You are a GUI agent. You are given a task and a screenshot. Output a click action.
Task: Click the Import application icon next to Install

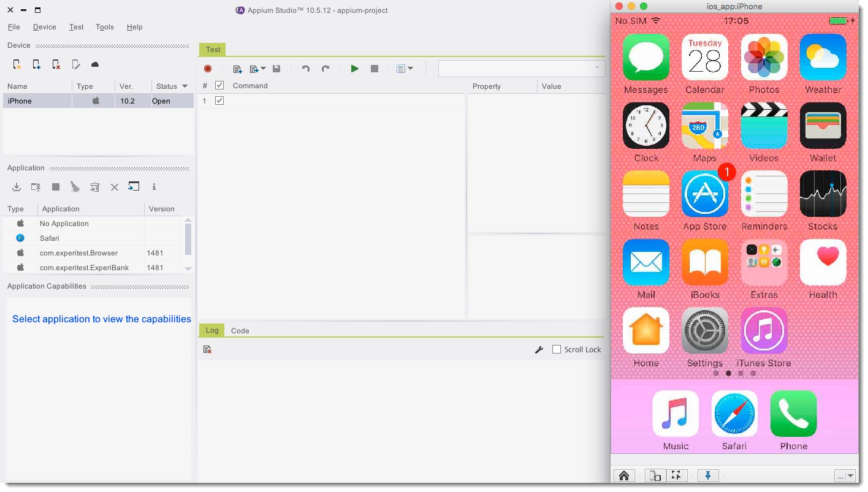click(36, 187)
